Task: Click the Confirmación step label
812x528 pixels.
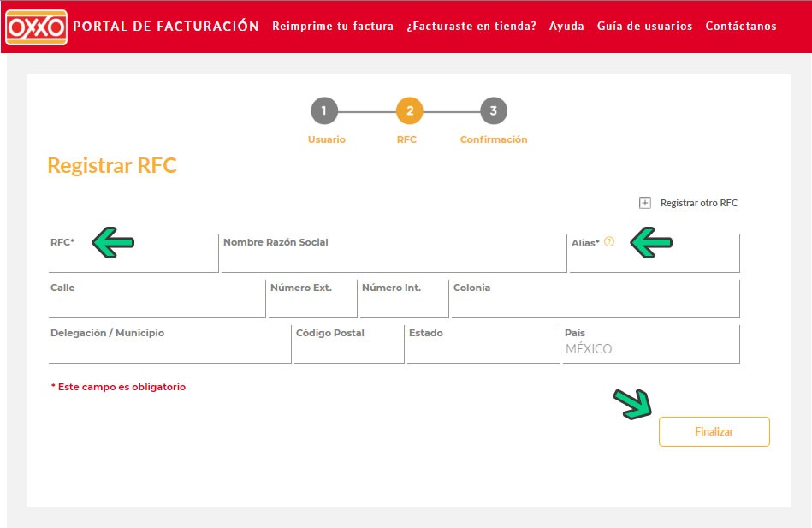Action: point(494,139)
